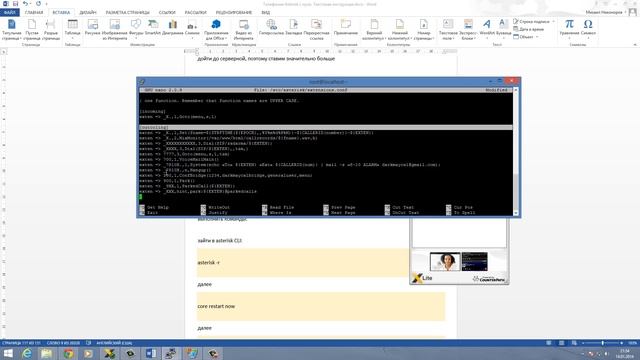Click the Undo arrow in quick access toolbar
The width and height of the screenshot is (640, 360).
(x=25, y=4)
